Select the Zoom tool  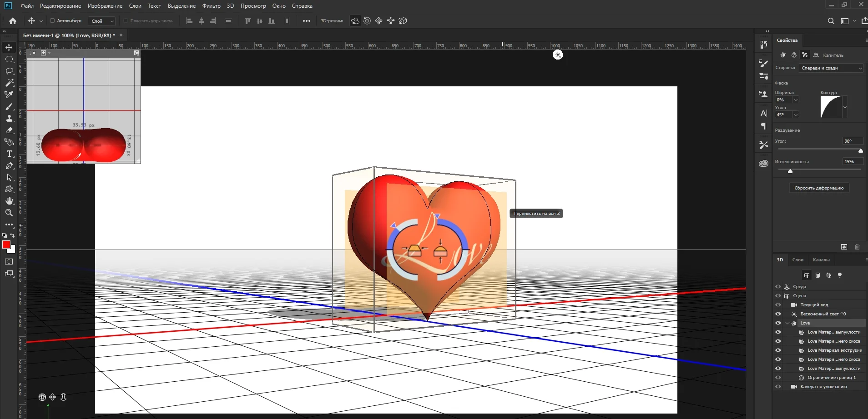pyautogui.click(x=9, y=213)
